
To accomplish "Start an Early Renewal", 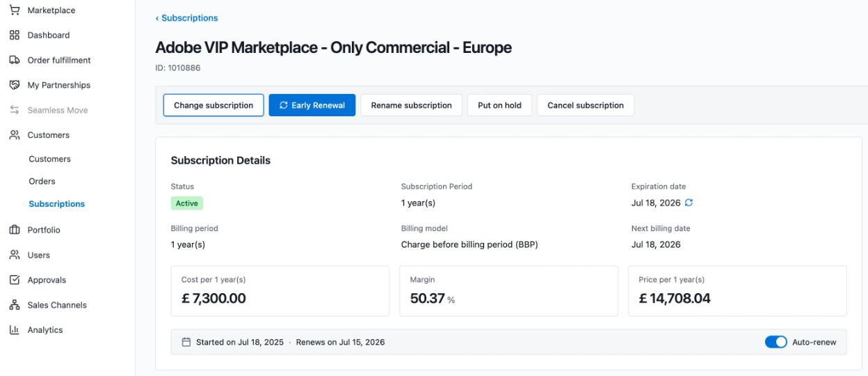I will 312,105.
